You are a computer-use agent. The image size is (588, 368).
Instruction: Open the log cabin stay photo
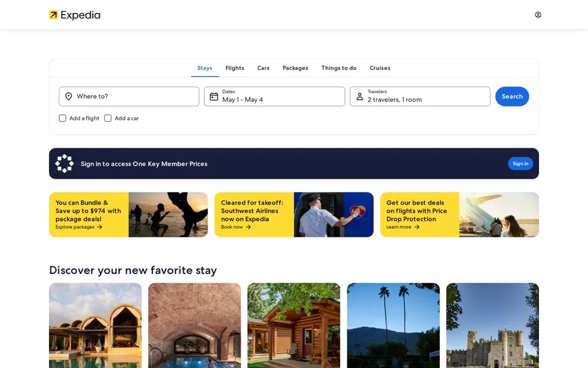tap(293, 326)
